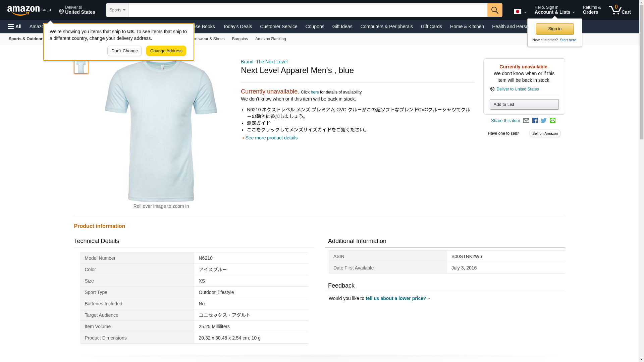Open the shopping cart icon

pyautogui.click(x=620, y=10)
